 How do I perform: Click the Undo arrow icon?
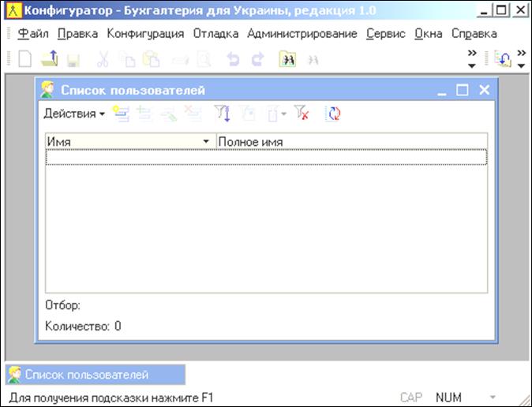pyautogui.click(x=233, y=59)
